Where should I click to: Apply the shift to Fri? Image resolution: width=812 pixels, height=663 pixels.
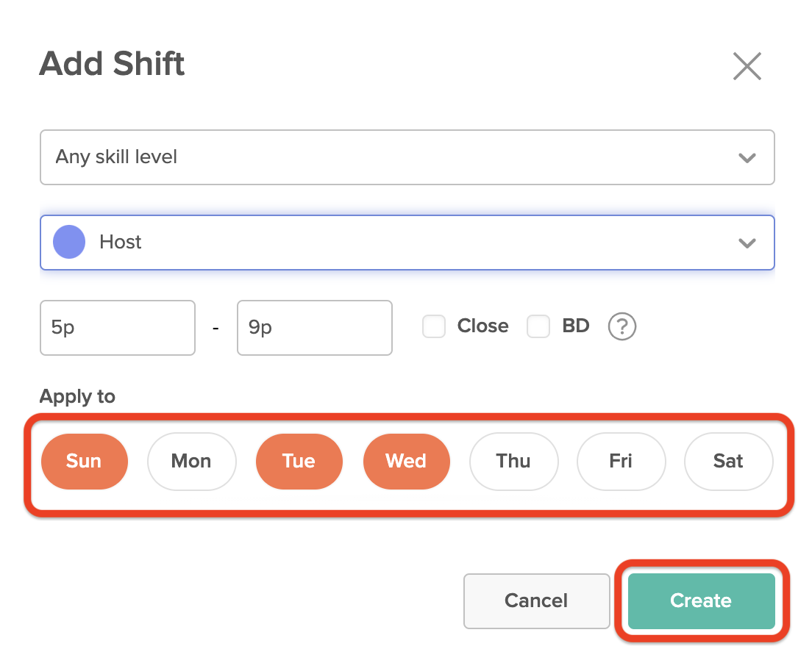(622, 461)
